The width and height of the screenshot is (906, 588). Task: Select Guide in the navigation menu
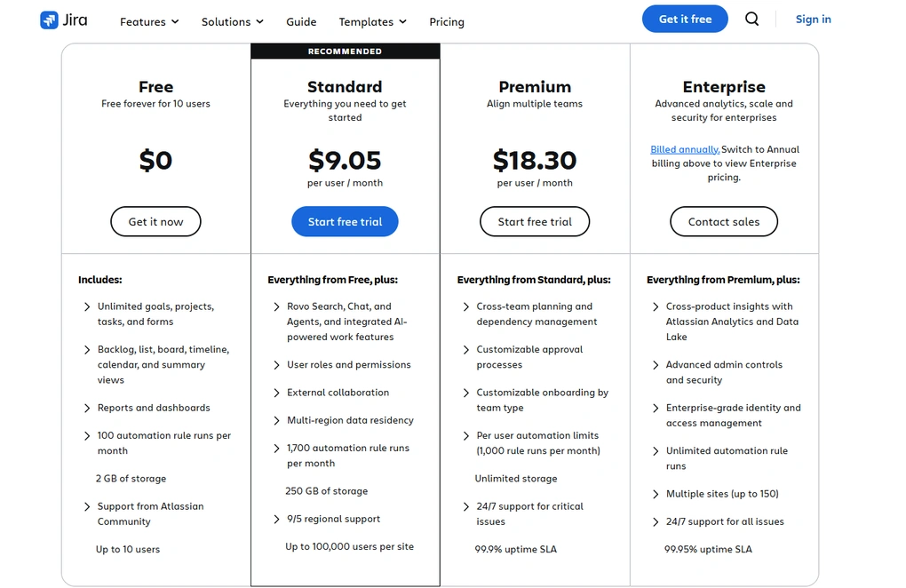tap(301, 21)
